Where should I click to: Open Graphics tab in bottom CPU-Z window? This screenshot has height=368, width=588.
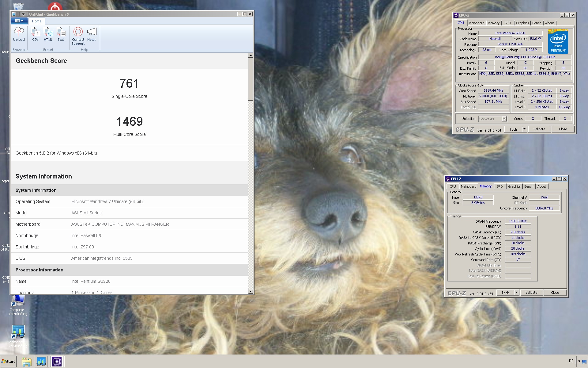[514, 186]
